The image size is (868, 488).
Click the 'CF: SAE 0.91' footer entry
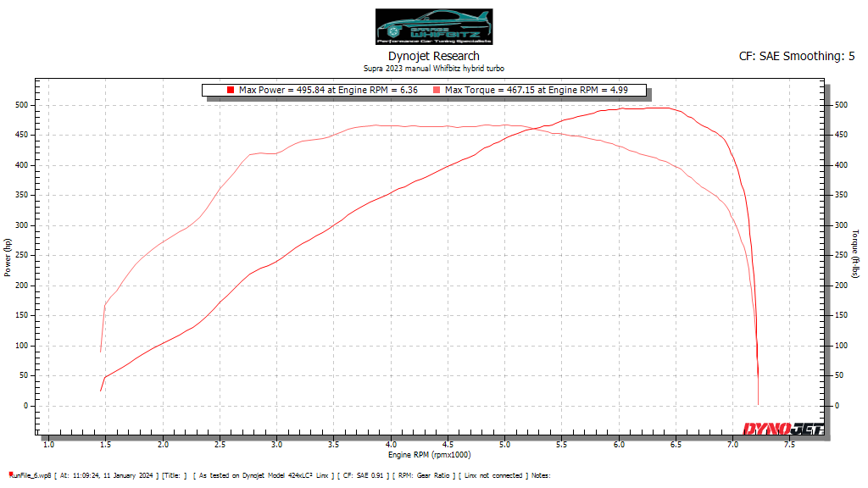(x=363, y=475)
